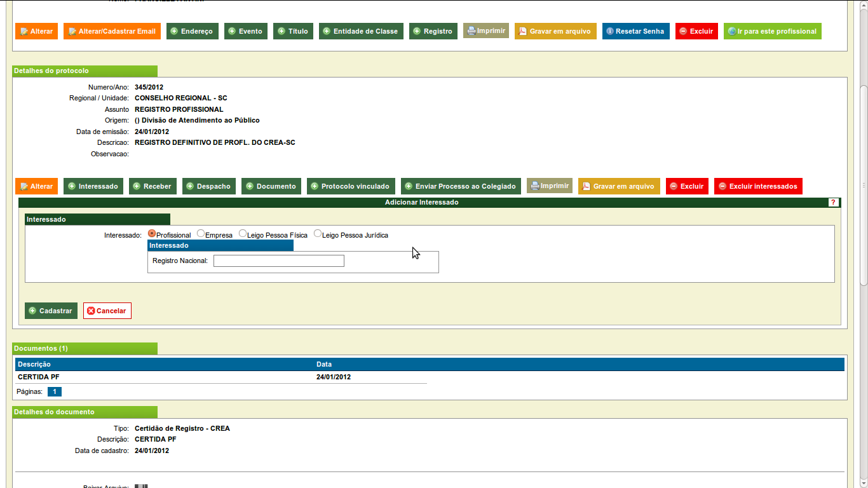The height and width of the screenshot is (488, 868).
Task: Click the Descrição column header
Action: 34,364
